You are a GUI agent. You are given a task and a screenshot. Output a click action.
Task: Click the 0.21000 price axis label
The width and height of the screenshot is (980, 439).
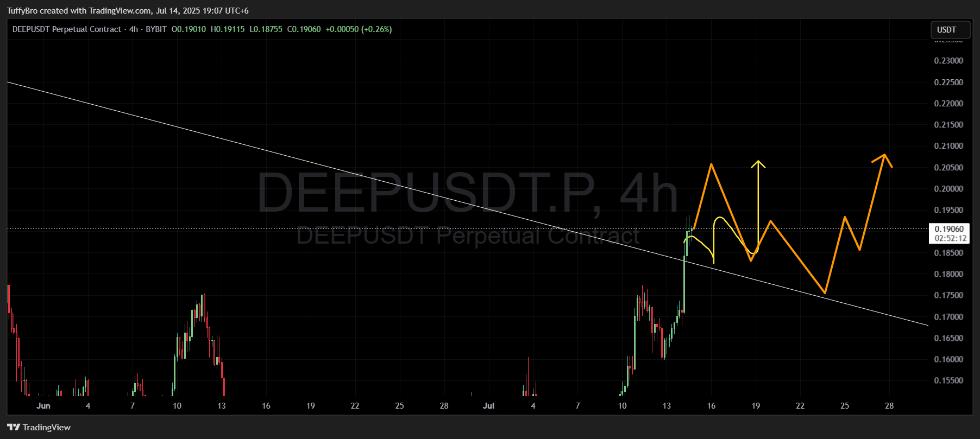pyautogui.click(x=948, y=146)
